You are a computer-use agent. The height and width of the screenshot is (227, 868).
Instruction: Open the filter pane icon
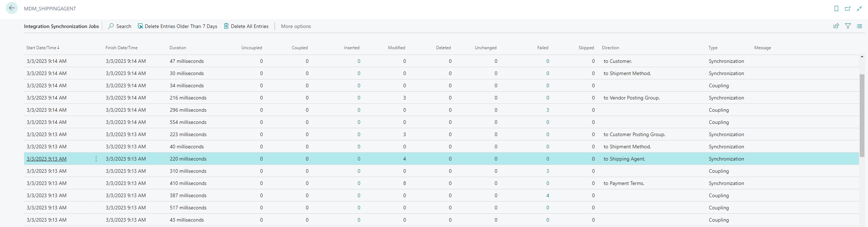(x=848, y=26)
